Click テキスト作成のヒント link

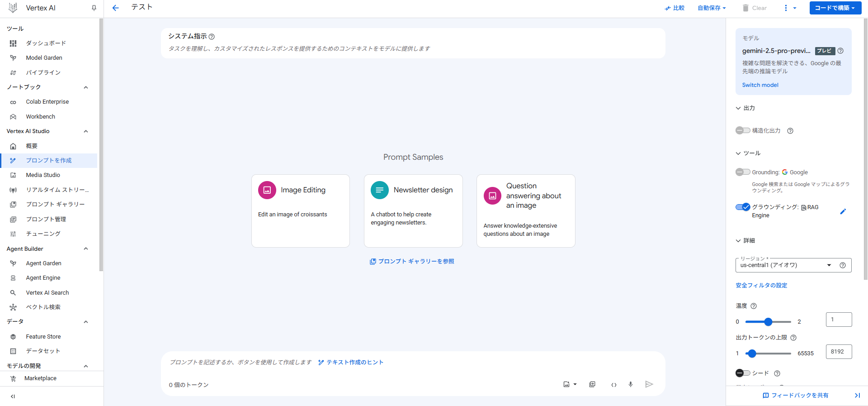click(351, 363)
